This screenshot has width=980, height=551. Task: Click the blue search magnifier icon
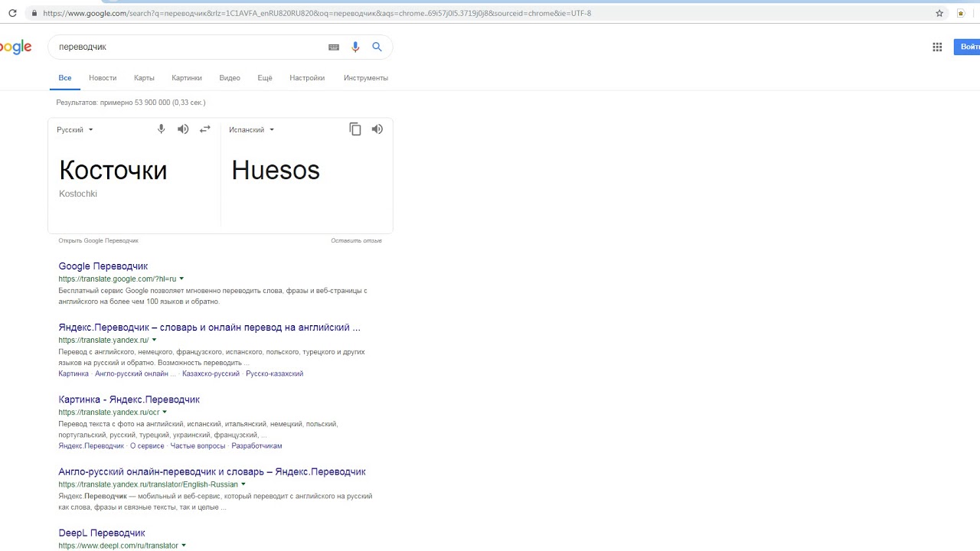tap(377, 47)
